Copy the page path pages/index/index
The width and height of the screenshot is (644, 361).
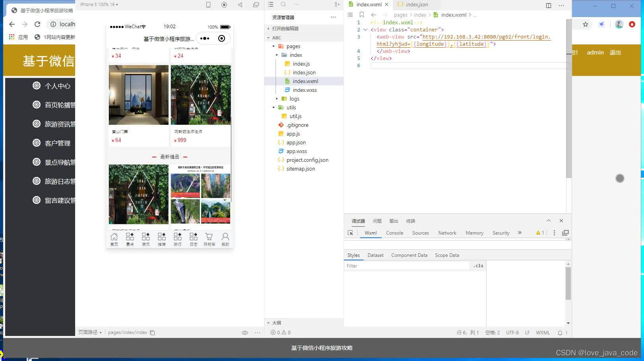[152, 332]
